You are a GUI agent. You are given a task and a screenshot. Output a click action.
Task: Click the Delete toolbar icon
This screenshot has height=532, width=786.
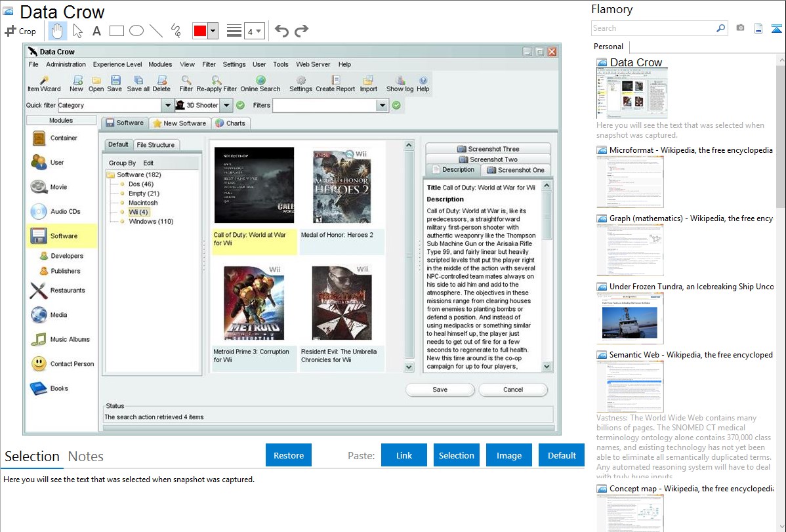pos(161,84)
